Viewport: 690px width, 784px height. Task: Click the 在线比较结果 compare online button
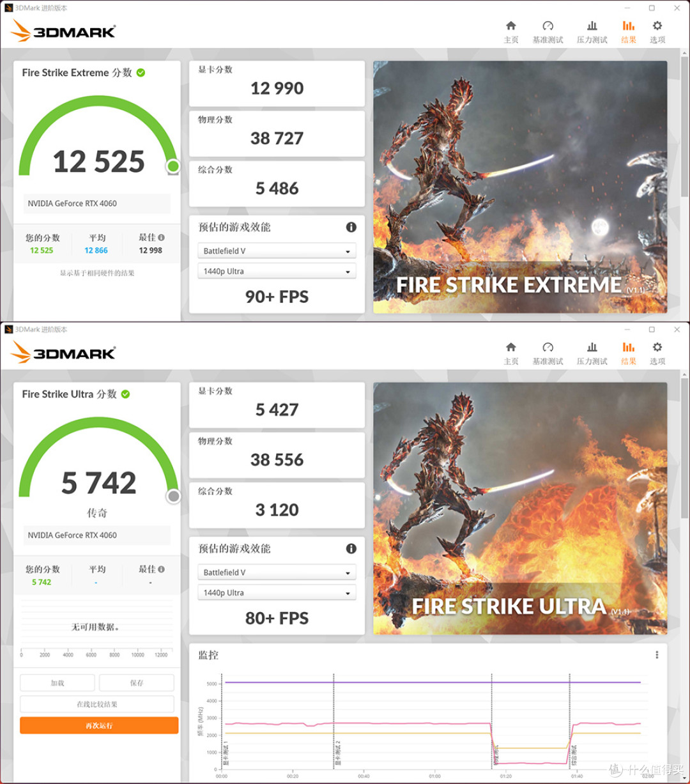coord(97,704)
